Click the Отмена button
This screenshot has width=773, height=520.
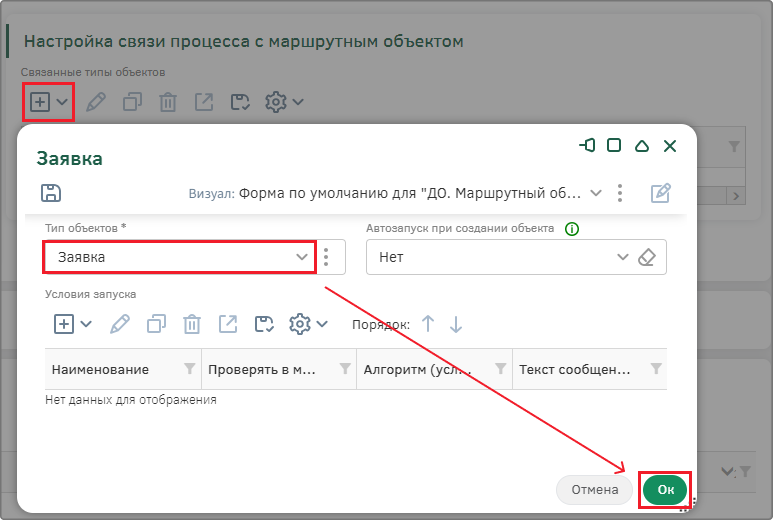(595, 489)
